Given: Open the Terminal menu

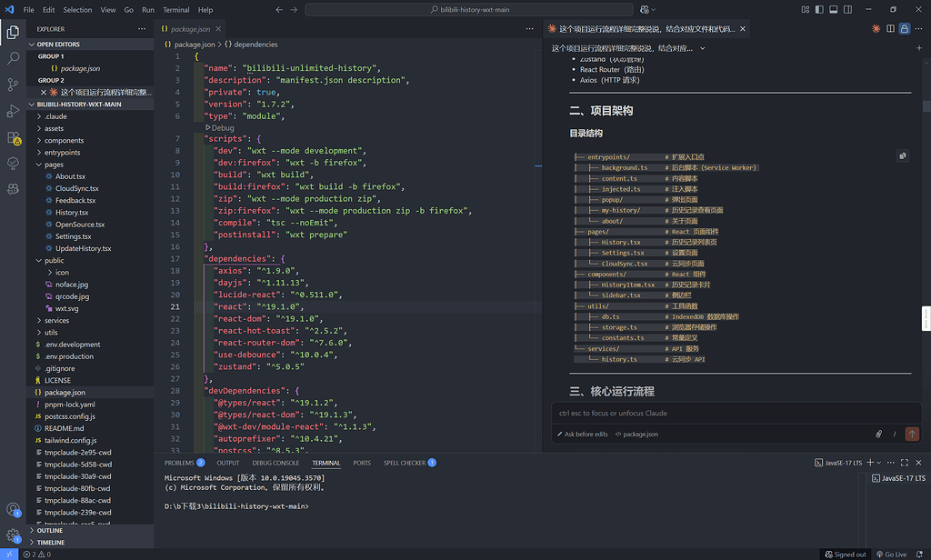Looking at the screenshot, I should point(175,9).
